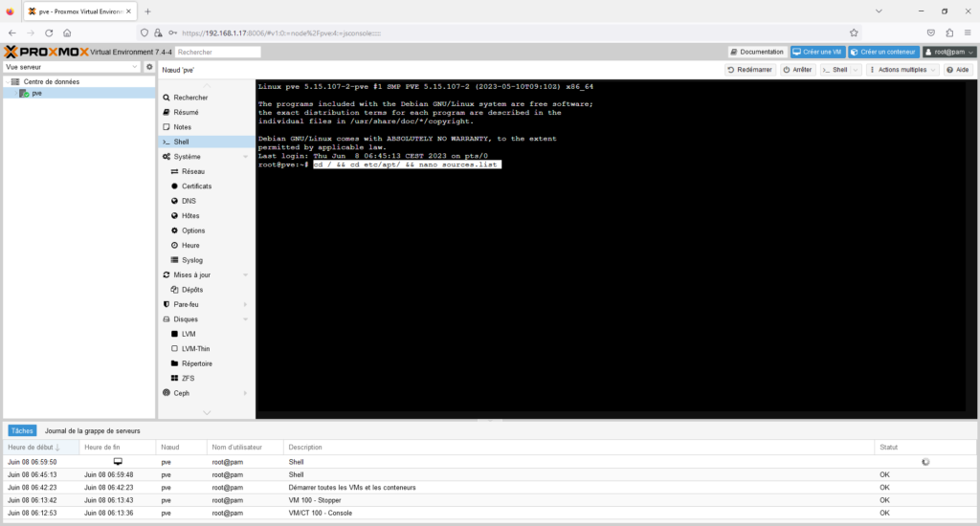980x526 pixels.
Task: Open the Syslog viewer
Action: click(191, 260)
